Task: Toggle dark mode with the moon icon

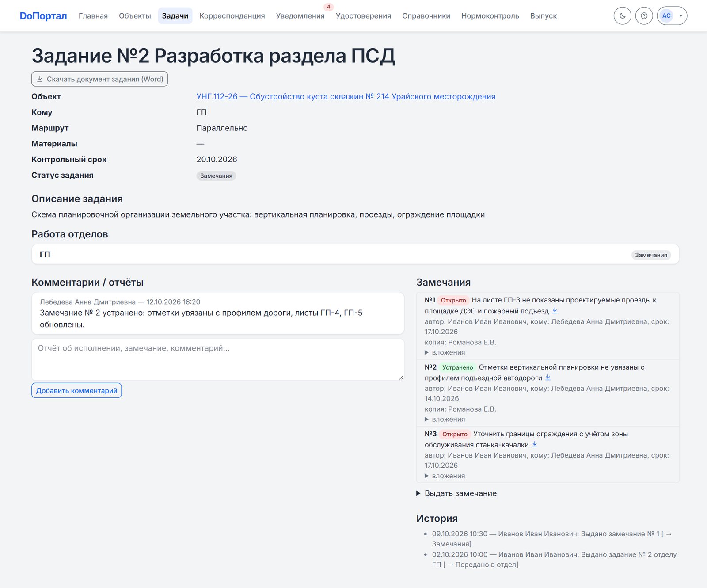Action: (622, 16)
